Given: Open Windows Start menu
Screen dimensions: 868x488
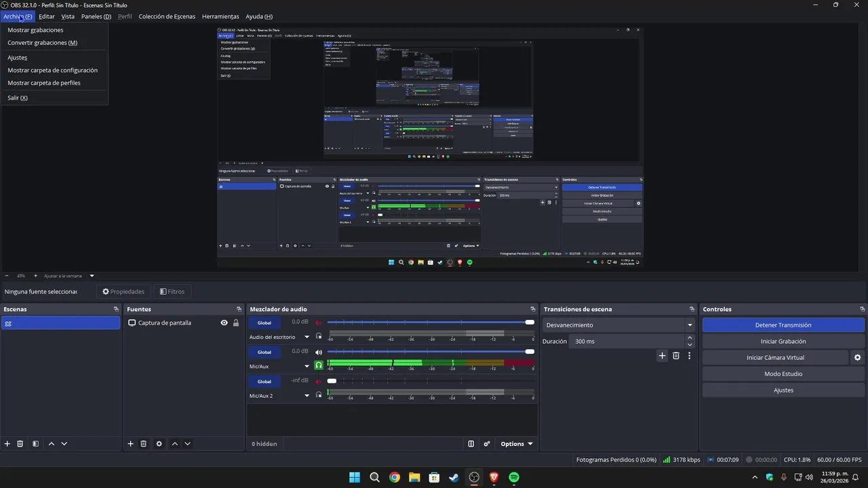Looking at the screenshot, I should 354,477.
